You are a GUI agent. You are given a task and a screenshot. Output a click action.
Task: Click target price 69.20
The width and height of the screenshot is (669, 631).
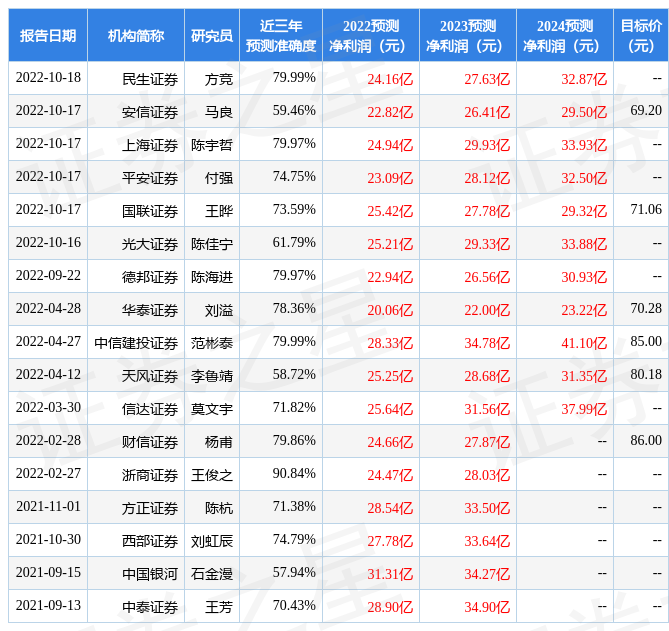646,110
